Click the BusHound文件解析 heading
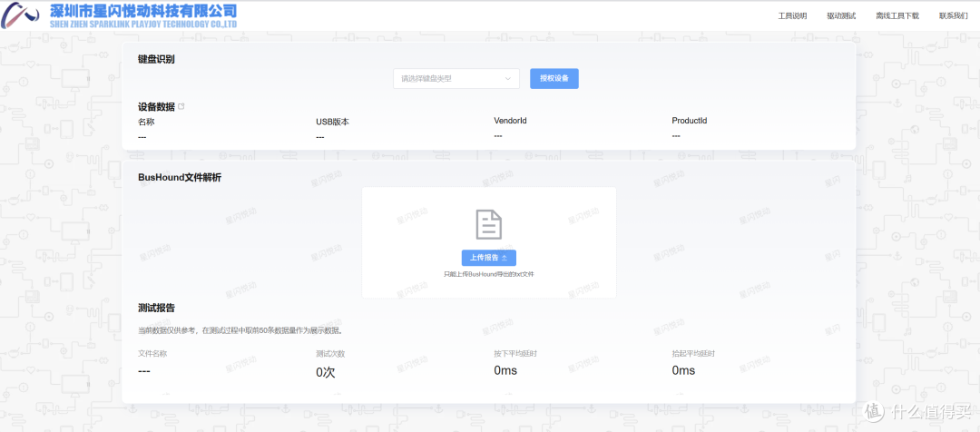980x432 pixels. point(180,178)
